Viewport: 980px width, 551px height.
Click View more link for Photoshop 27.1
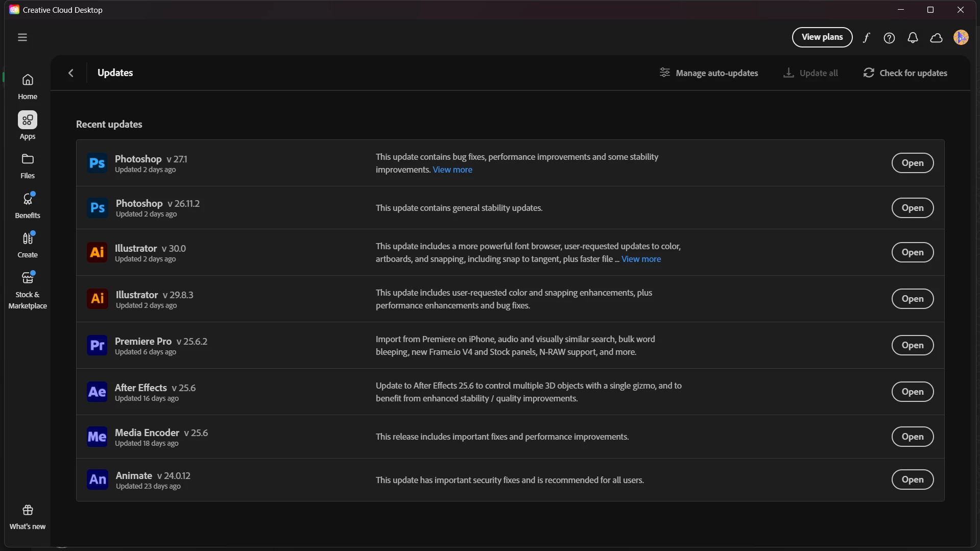452,170
